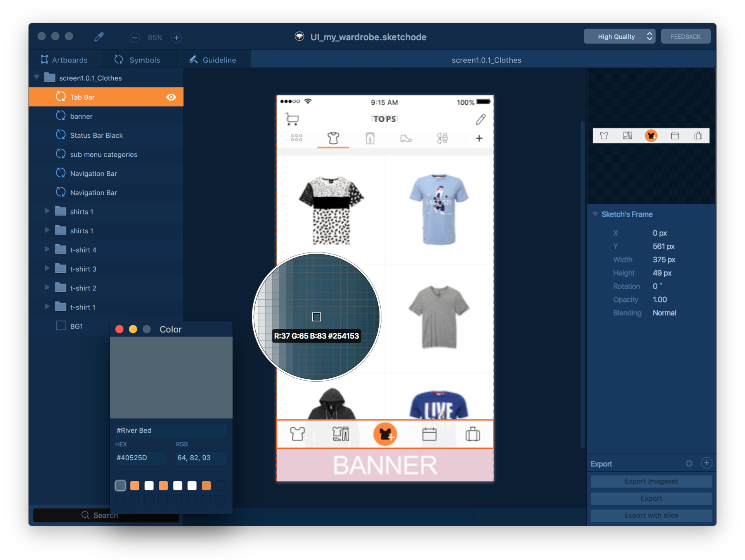Select the eyedropper color picker tool
The width and height of the screenshot is (745, 560).
pos(99,37)
